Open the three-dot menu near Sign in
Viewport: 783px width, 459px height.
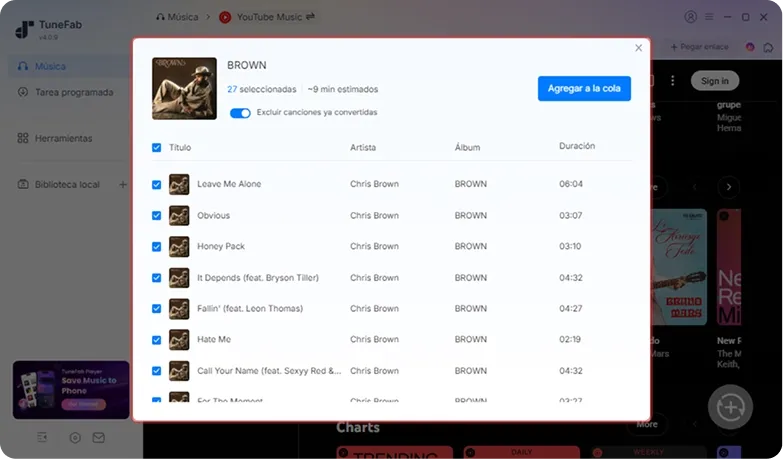pyautogui.click(x=673, y=80)
